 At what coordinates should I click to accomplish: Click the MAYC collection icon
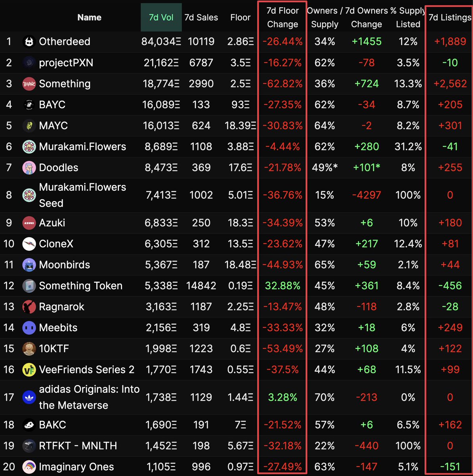(x=29, y=126)
